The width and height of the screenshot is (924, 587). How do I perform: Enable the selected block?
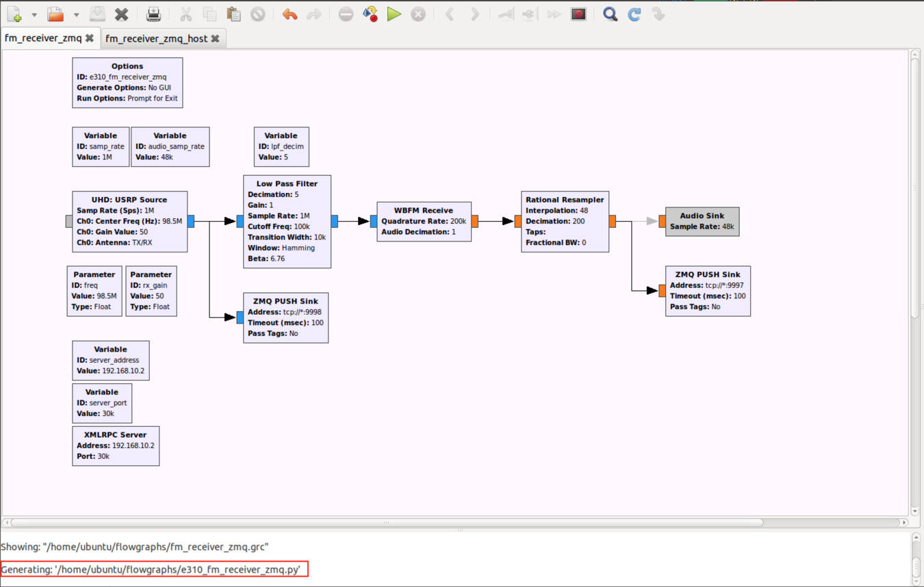[x=506, y=14]
